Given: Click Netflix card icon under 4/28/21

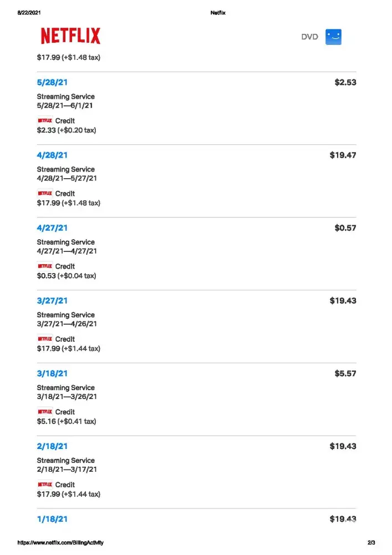Looking at the screenshot, I should click(x=45, y=193).
